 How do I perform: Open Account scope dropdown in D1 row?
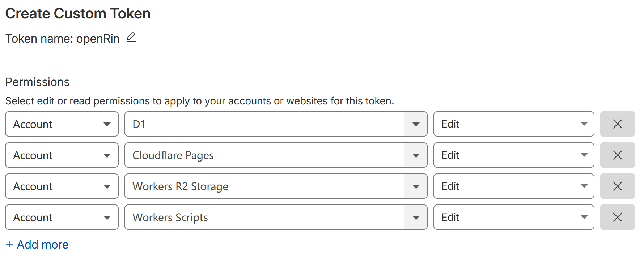(62, 124)
